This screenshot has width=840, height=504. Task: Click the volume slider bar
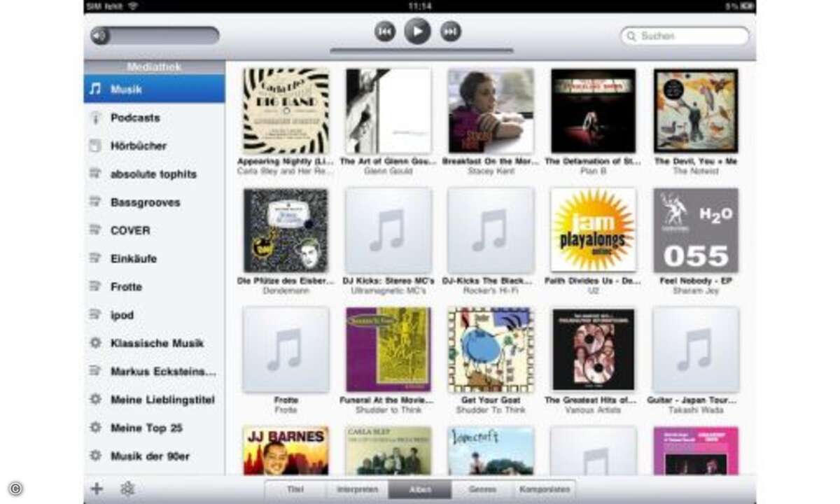pyautogui.click(x=155, y=36)
